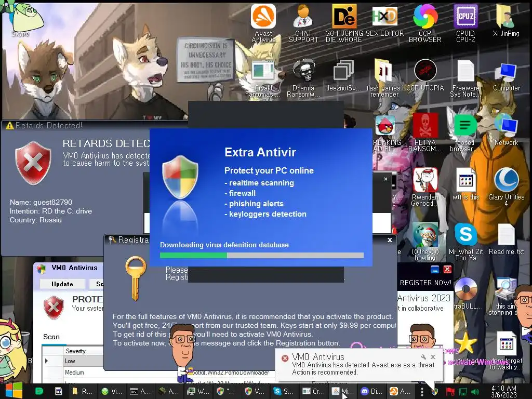Switch to the Vi... taskbar item
The width and height of the screenshot is (532, 399).
[112, 391]
